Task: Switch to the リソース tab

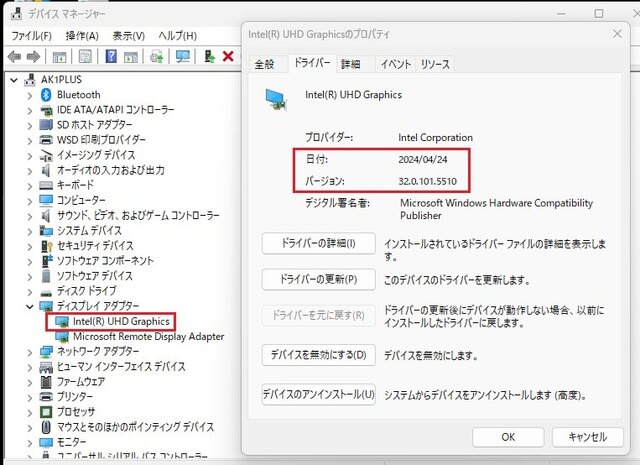Action: point(435,64)
